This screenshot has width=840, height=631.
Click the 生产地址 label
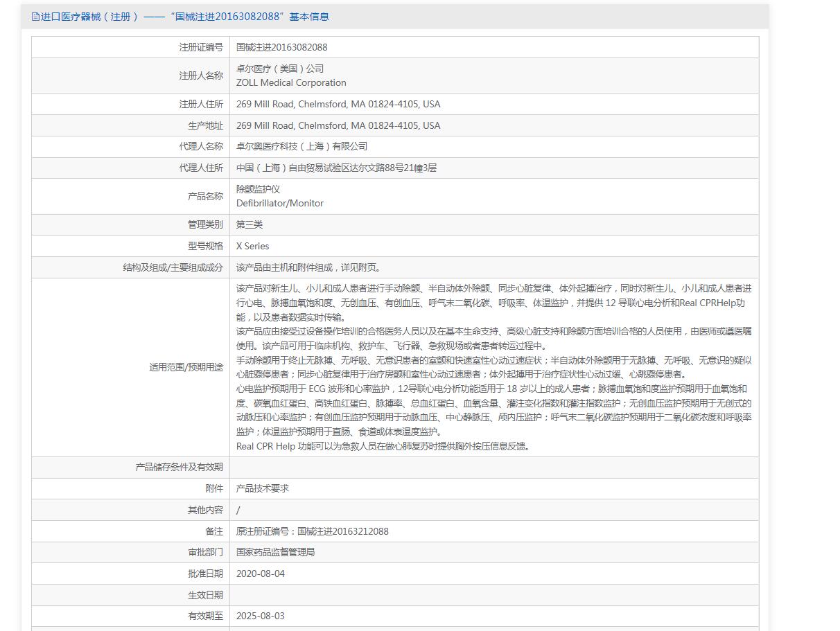pos(206,125)
